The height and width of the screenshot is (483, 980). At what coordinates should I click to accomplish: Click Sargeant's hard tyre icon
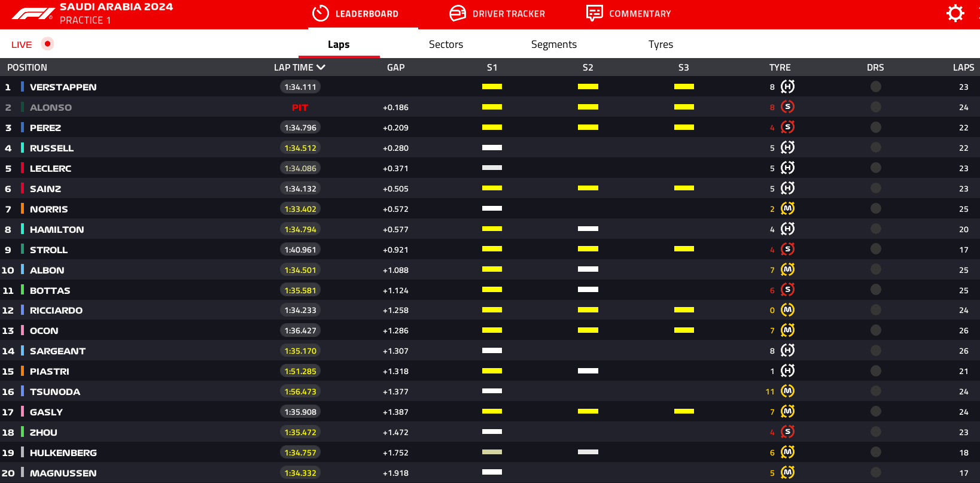[x=787, y=351]
